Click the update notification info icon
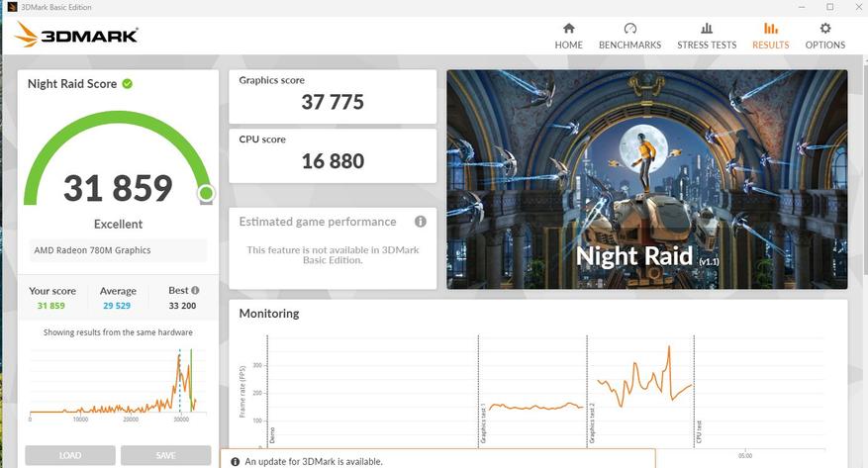 click(x=235, y=461)
